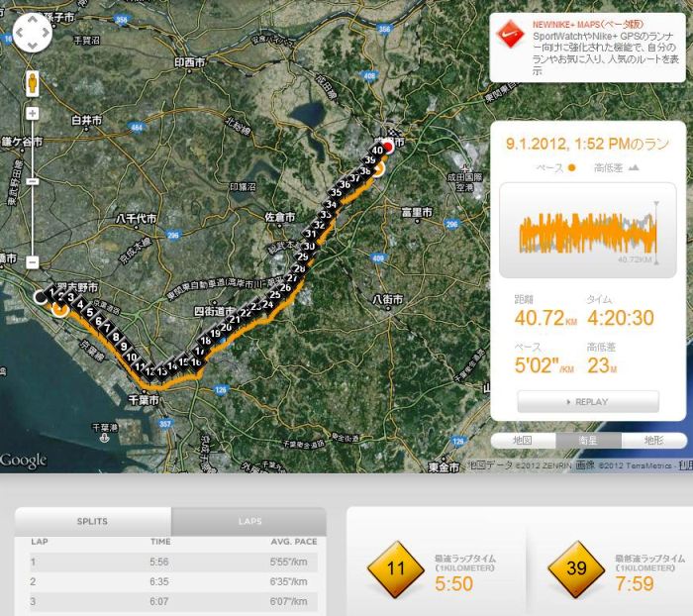Click the LAP column header
This screenshot has width=693, height=616.
[40, 542]
